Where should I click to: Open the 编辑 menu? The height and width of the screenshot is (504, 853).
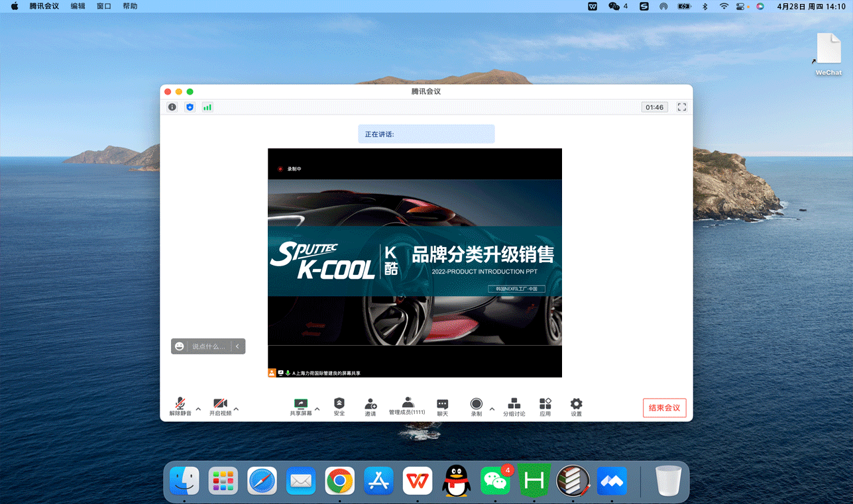pyautogui.click(x=78, y=6)
